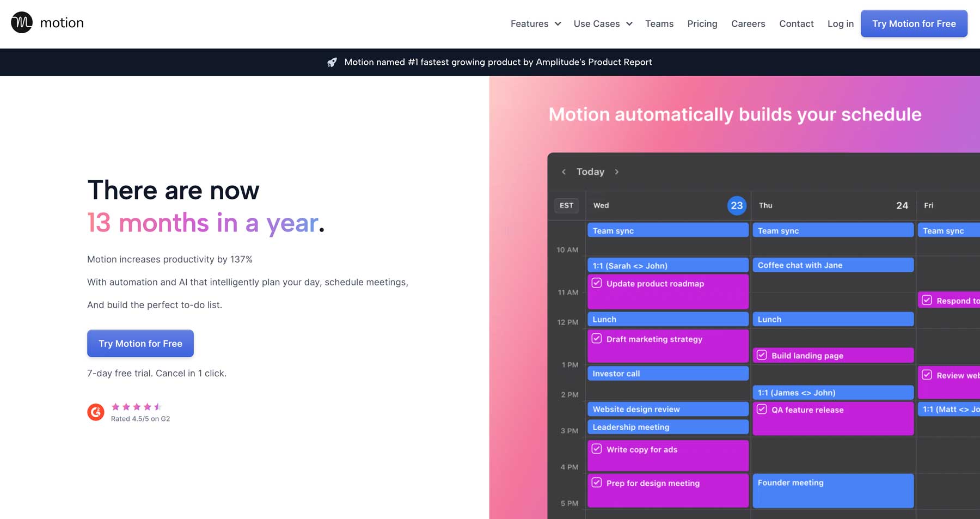Viewport: 980px width, 519px height.
Task: Click the right arrow beside Today
Action: [x=617, y=172]
